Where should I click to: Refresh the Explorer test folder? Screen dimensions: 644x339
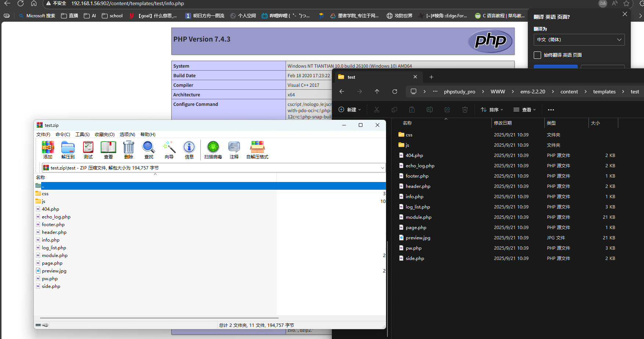coord(395,92)
